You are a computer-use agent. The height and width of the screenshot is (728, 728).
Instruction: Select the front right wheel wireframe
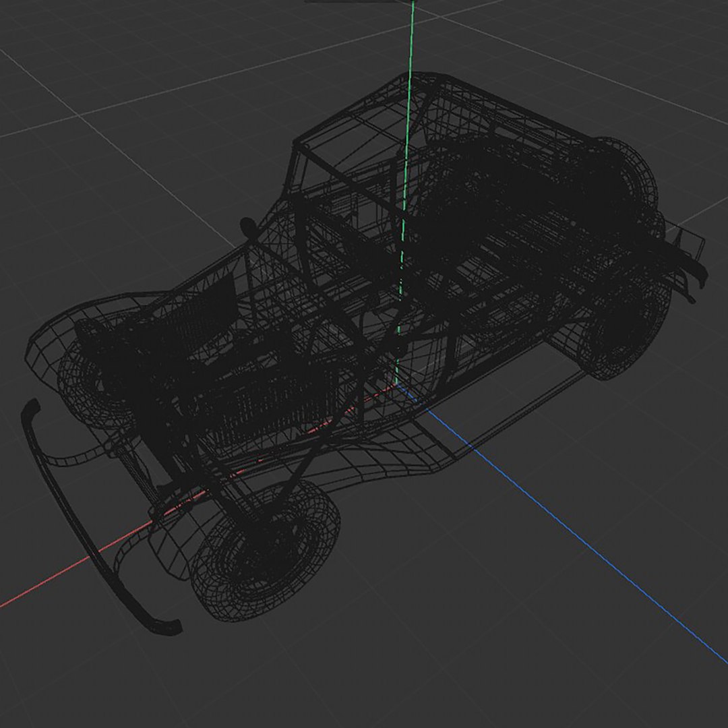(266, 551)
